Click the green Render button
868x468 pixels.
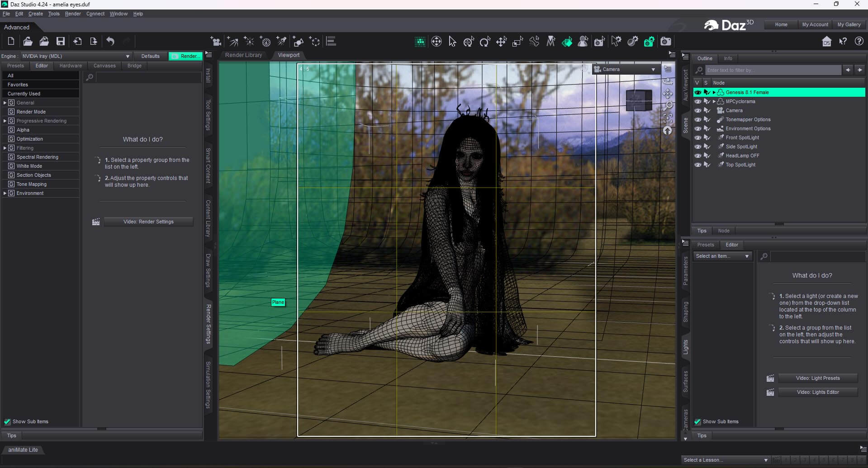[185, 56]
